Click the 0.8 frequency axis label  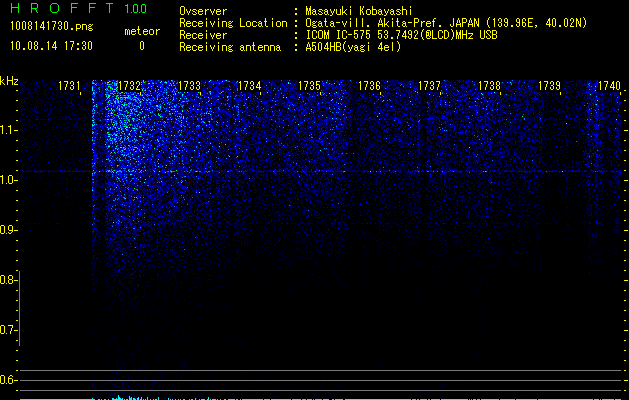(7, 280)
